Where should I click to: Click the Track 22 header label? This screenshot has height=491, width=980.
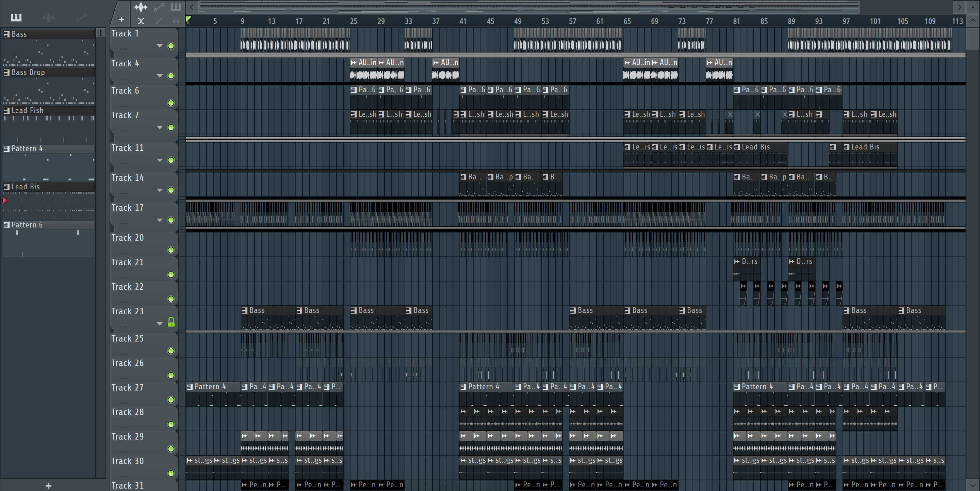pyautogui.click(x=128, y=287)
